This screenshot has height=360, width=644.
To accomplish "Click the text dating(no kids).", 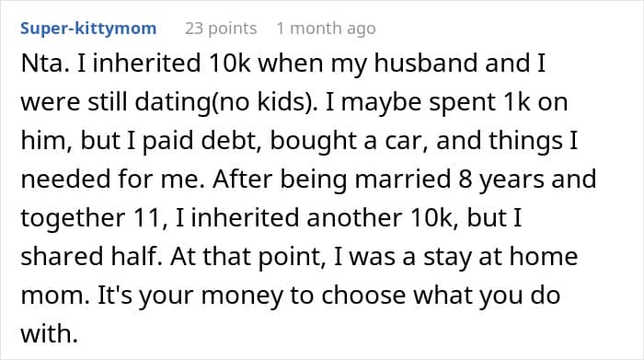I will pyautogui.click(x=226, y=102).
